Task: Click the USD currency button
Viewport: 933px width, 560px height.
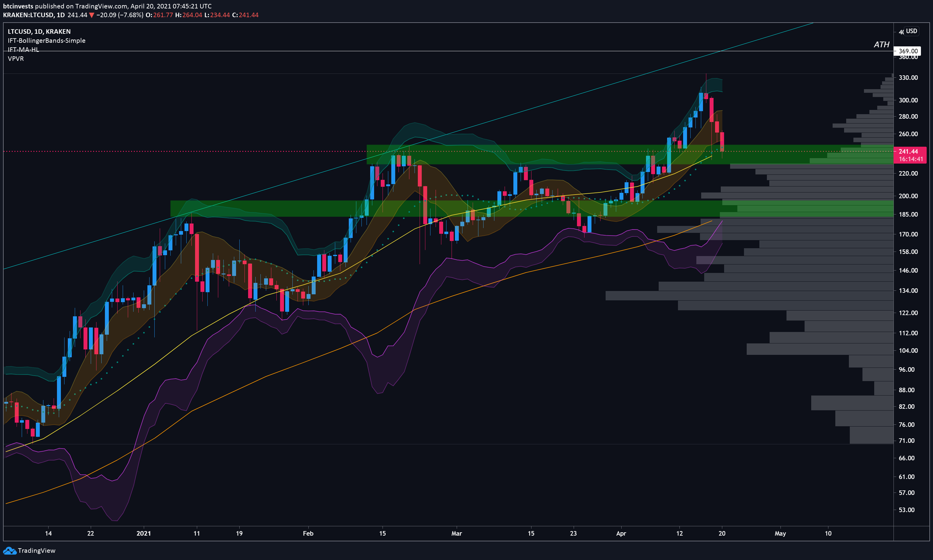Action: 911,31
